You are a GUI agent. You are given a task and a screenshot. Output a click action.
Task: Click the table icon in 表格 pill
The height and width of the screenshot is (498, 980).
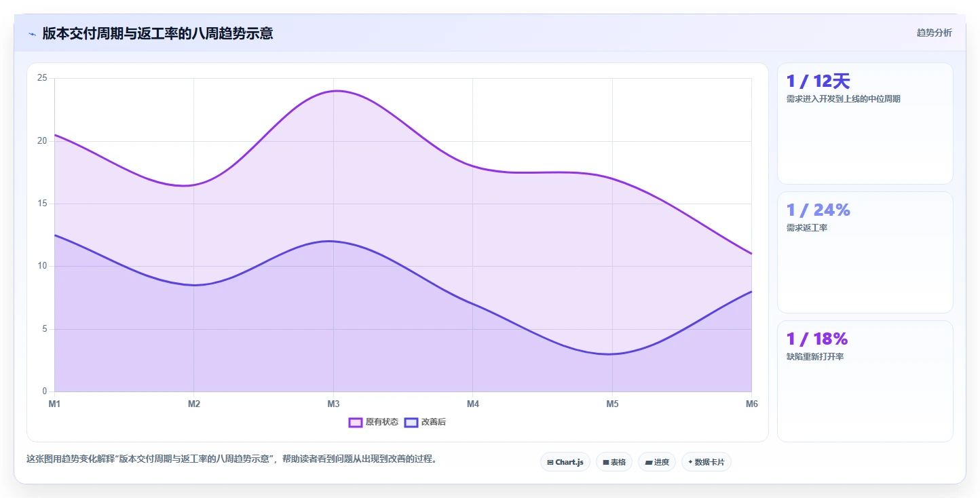point(606,463)
